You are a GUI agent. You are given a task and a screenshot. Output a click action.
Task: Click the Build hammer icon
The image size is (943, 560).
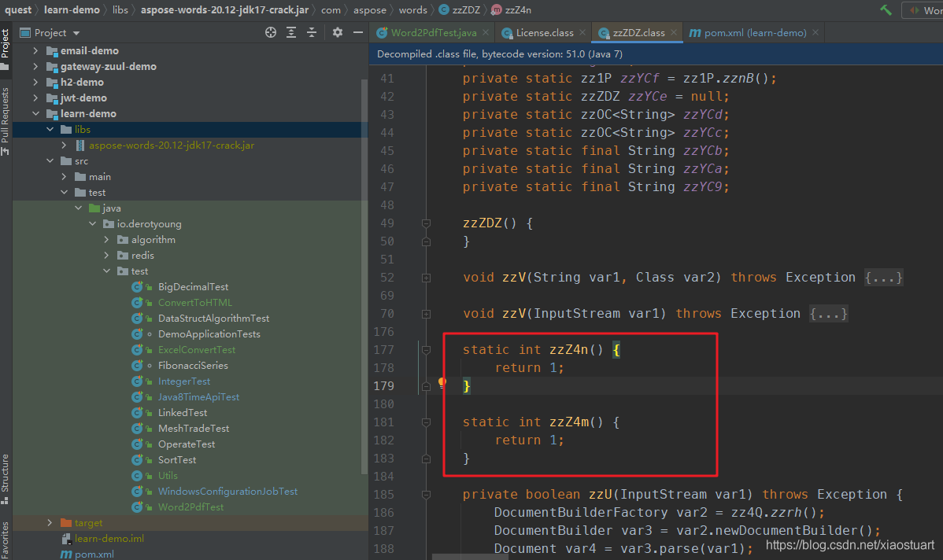point(886,9)
